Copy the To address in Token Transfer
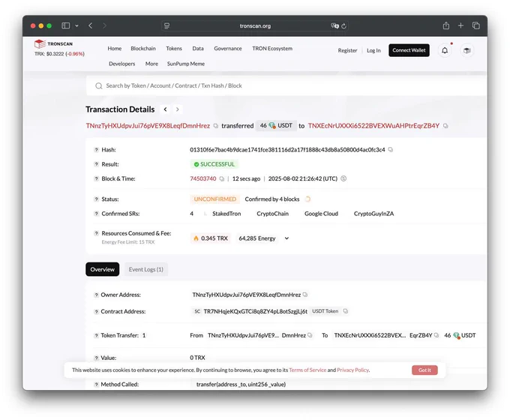510x420 pixels. pyautogui.click(x=436, y=335)
